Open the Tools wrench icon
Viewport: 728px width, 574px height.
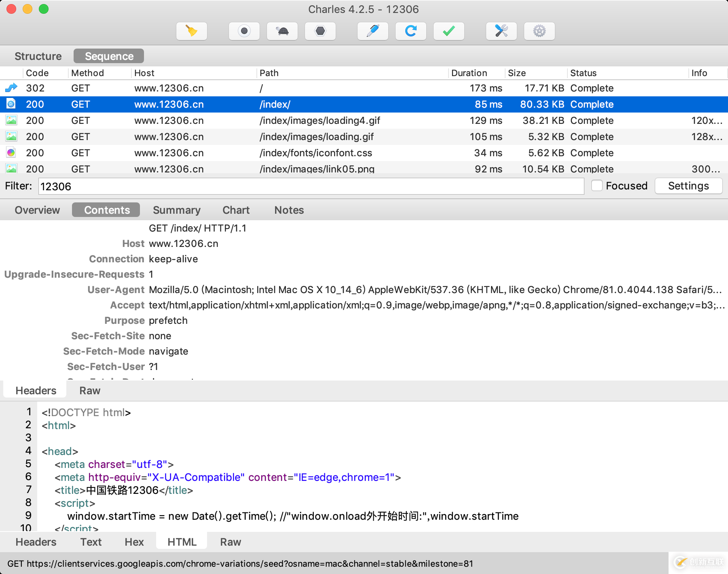click(x=501, y=31)
